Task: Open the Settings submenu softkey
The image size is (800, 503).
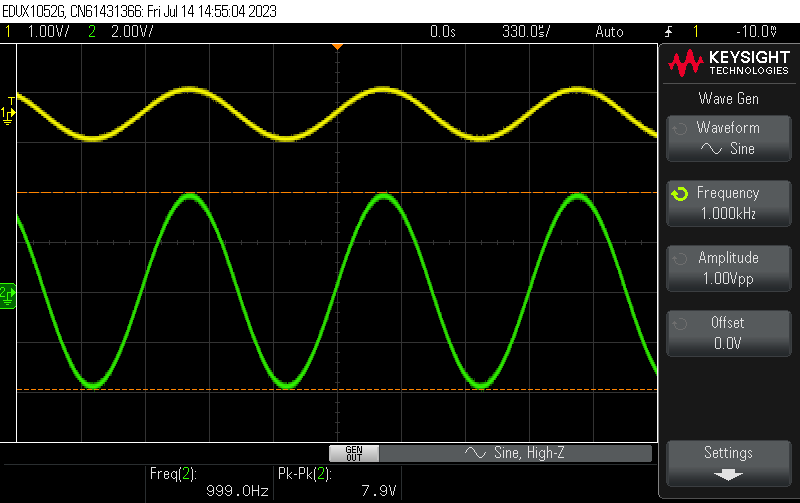Action: [x=729, y=463]
